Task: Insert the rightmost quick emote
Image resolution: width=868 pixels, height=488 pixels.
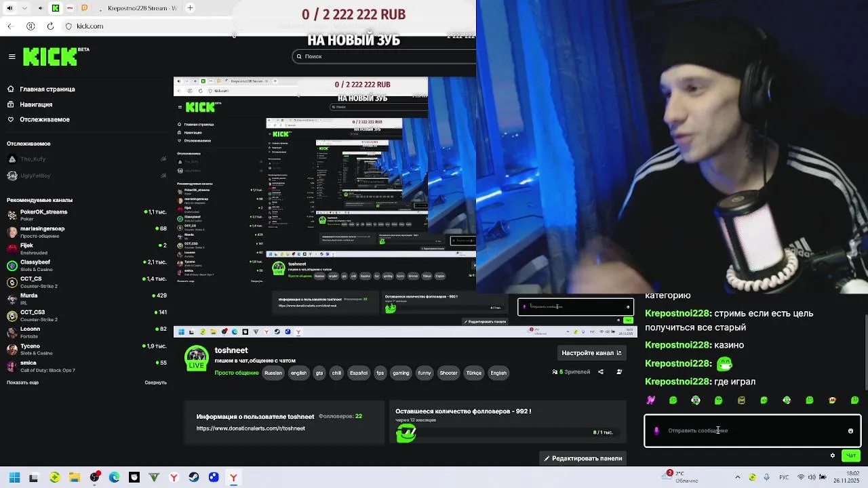Action: [x=854, y=400]
